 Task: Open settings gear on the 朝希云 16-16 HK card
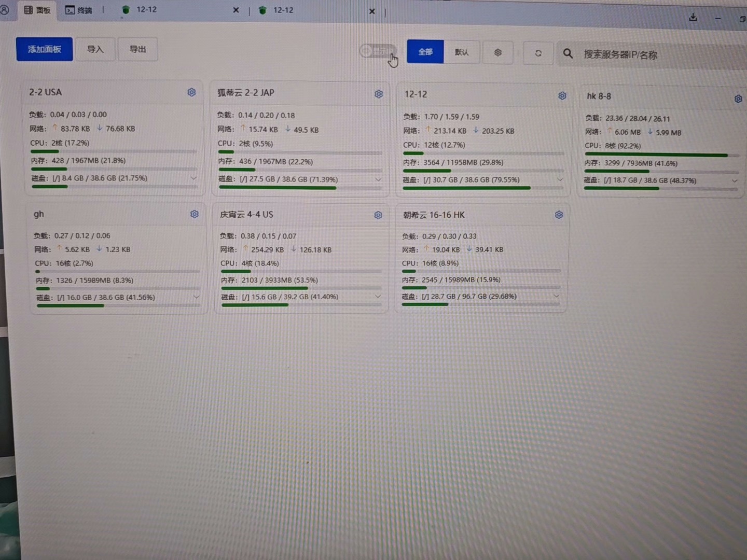(559, 215)
